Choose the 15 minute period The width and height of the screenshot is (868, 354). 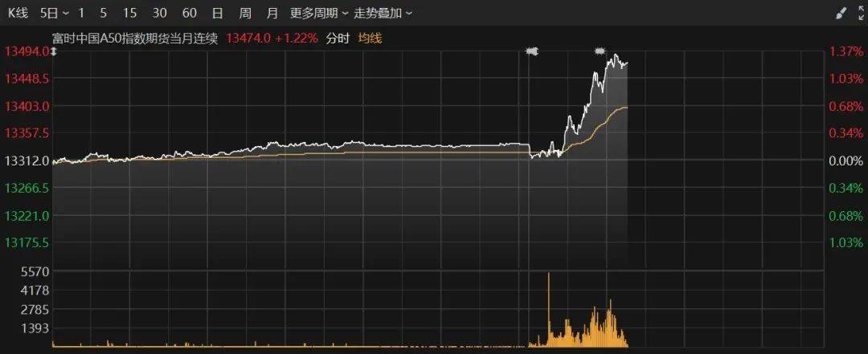point(129,13)
